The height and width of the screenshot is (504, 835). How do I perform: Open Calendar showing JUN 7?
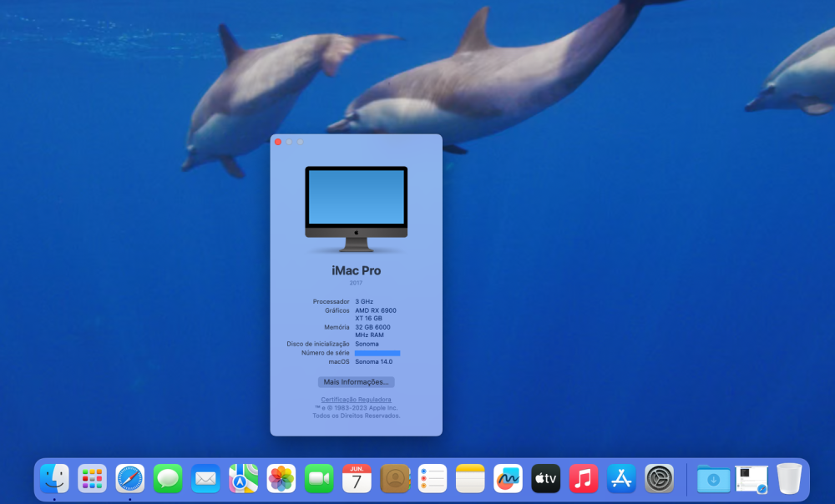[x=357, y=478]
